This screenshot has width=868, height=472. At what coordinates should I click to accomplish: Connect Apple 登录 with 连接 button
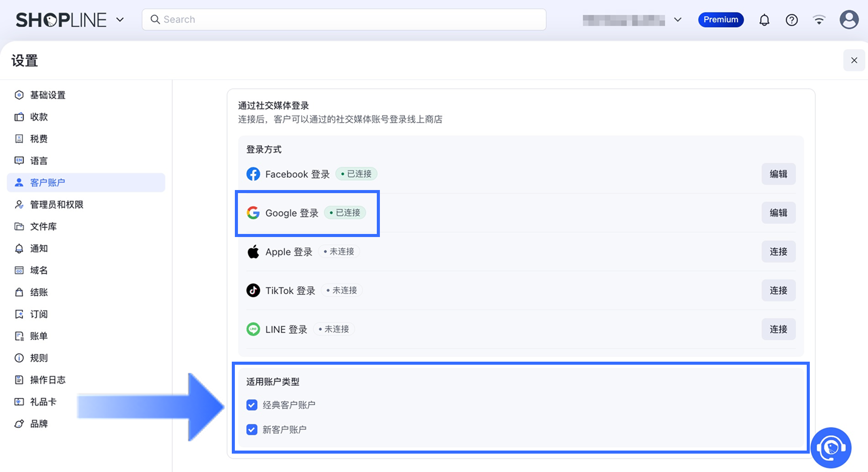point(778,252)
